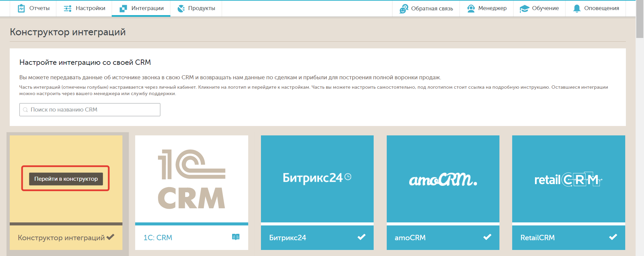Click the RetailCRM checkmark indicator
The width and height of the screenshot is (644, 256).
point(613,237)
